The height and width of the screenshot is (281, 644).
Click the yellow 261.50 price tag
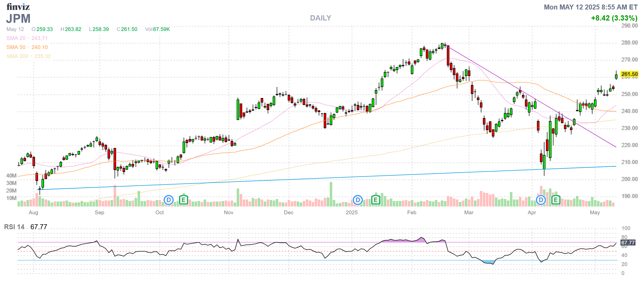pyautogui.click(x=629, y=74)
